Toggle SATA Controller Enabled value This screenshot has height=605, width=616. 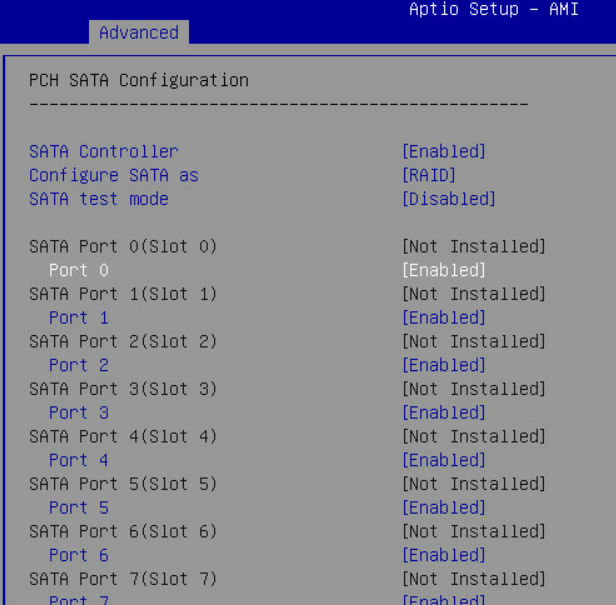(443, 152)
